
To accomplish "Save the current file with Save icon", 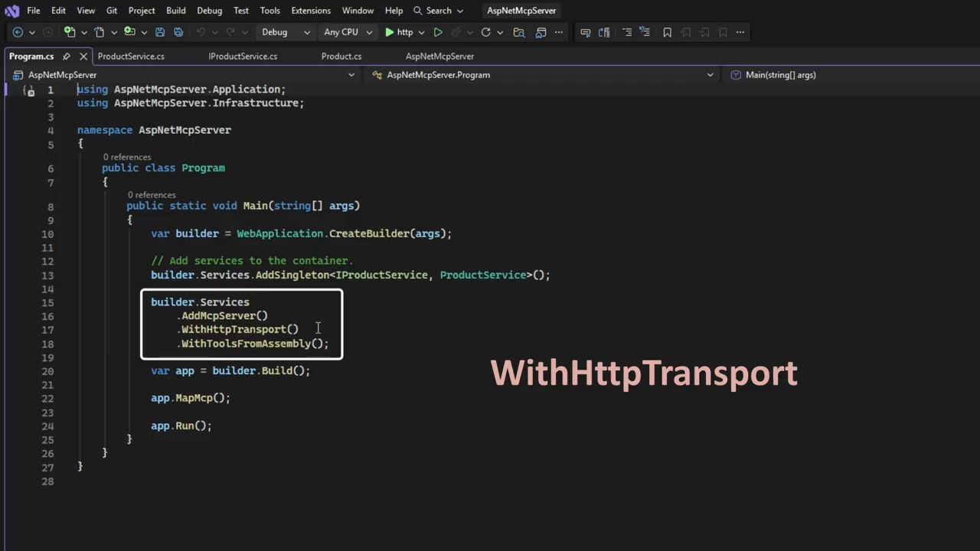I will click(160, 32).
